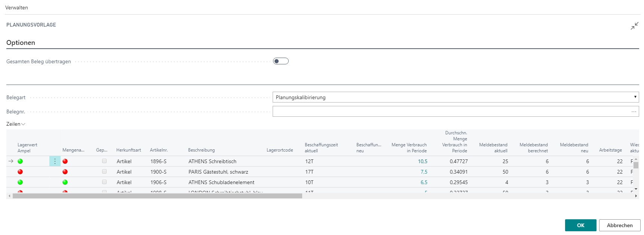Click the red Lagerwert Ampel of PARIS Gästestuhl
The height and width of the screenshot is (235, 644).
point(20,172)
